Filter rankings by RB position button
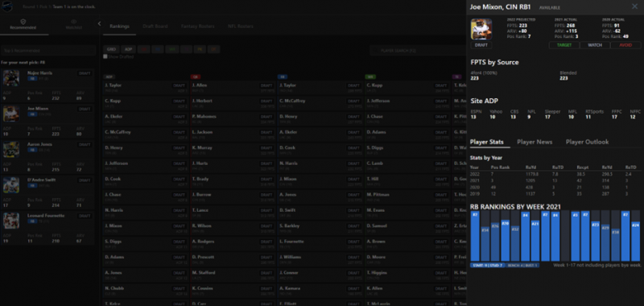 [158, 49]
